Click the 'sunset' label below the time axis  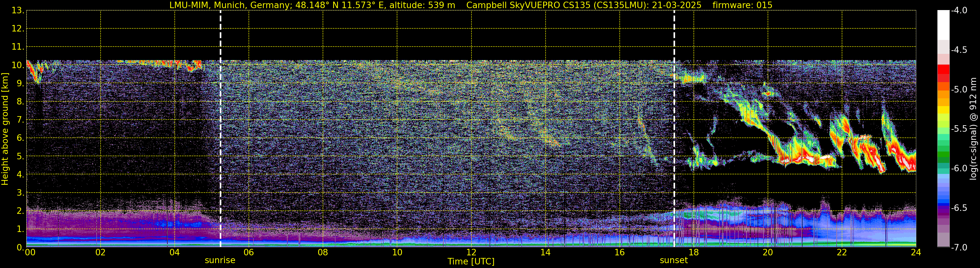pyautogui.click(x=674, y=260)
